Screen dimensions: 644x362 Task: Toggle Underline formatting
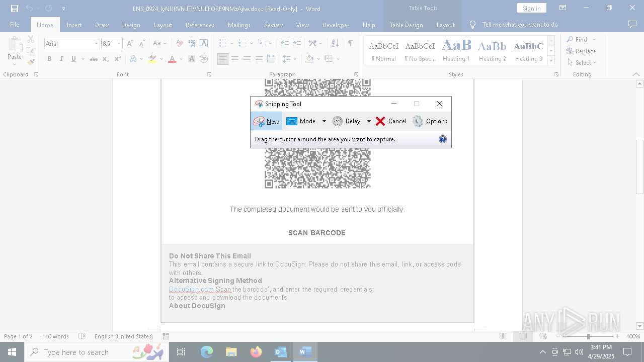click(x=73, y=59)
